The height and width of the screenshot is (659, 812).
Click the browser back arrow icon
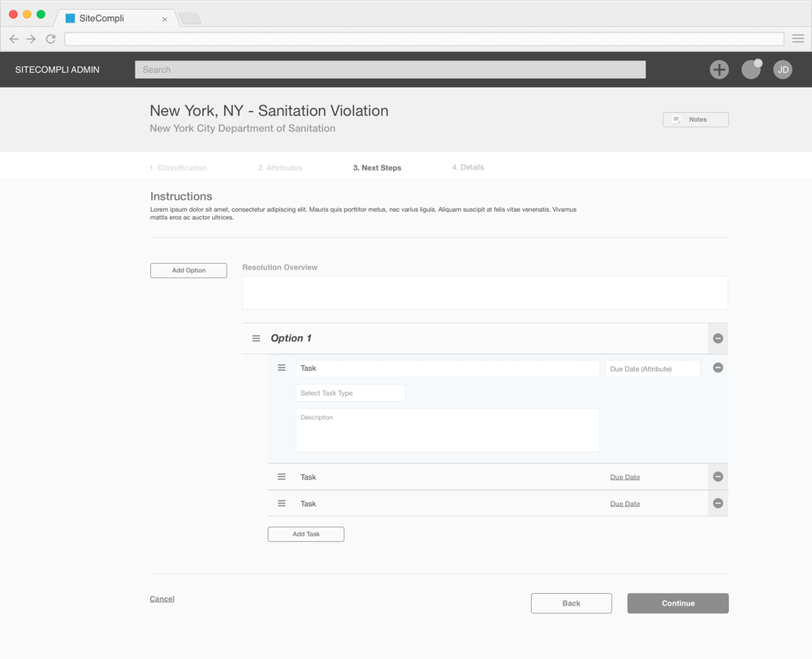click(13, 38)
